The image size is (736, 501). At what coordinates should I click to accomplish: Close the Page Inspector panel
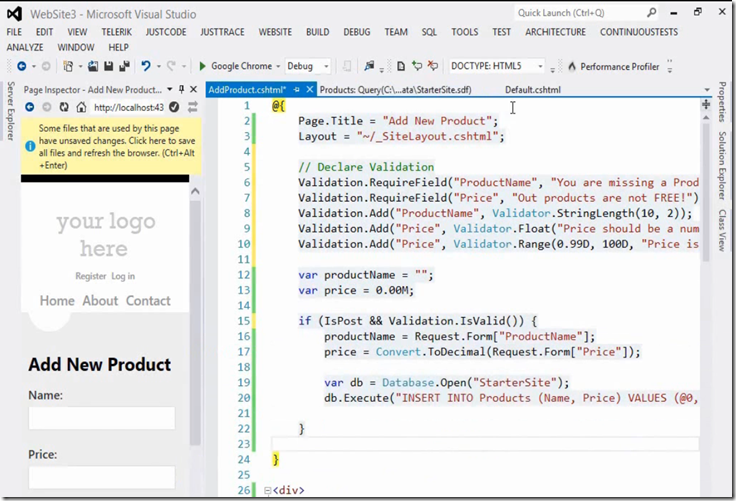193,89
